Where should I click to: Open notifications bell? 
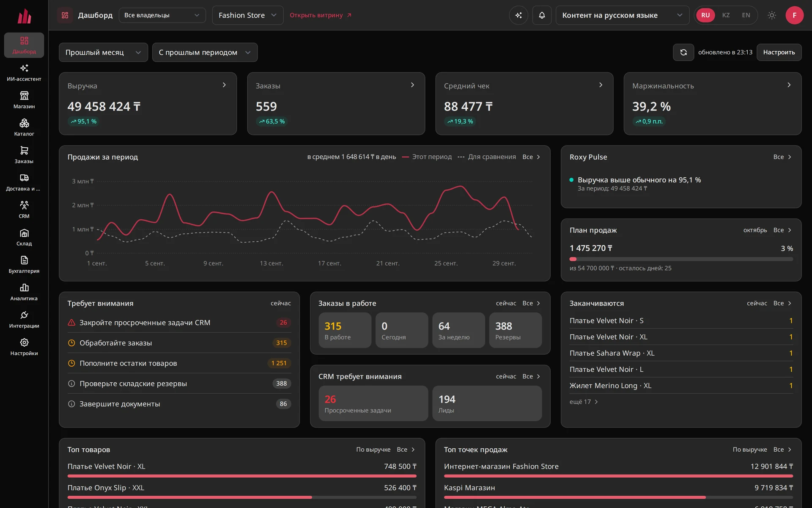(x=542, y=15)
